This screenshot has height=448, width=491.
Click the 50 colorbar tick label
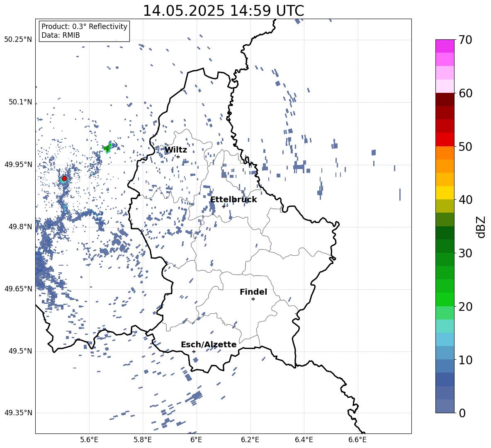465,147
